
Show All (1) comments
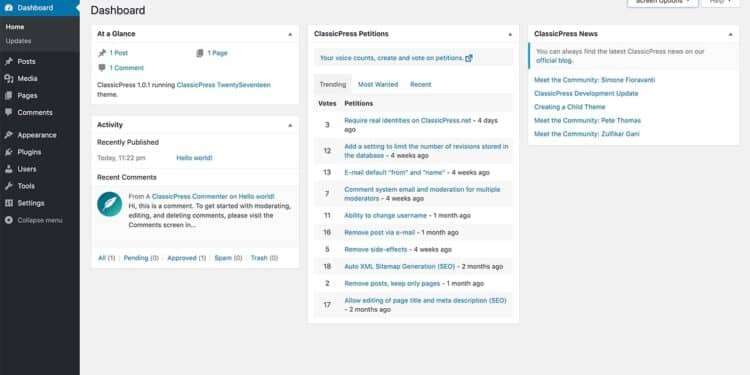pyautogui.click(x=107, y=258)
